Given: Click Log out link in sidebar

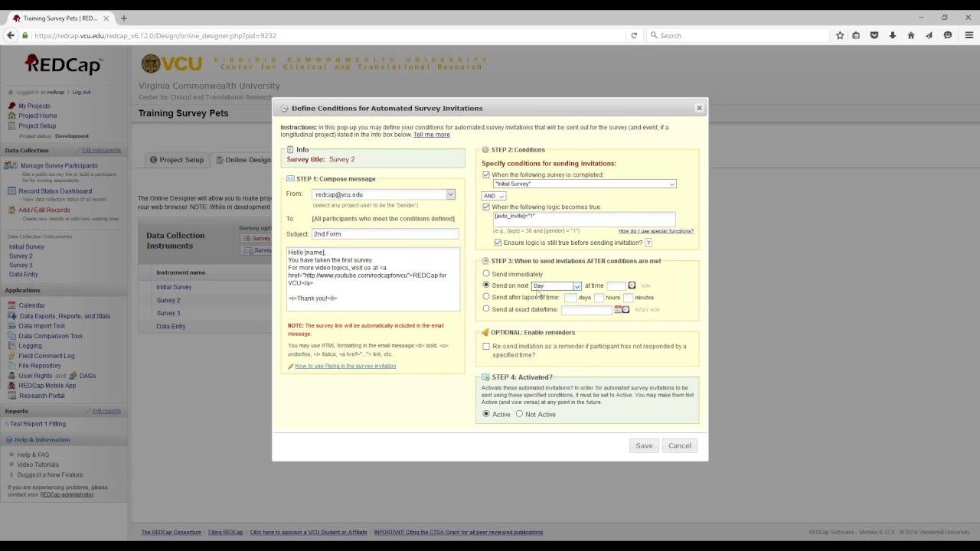Looking at the screenshot, I should tap(81, 92).
